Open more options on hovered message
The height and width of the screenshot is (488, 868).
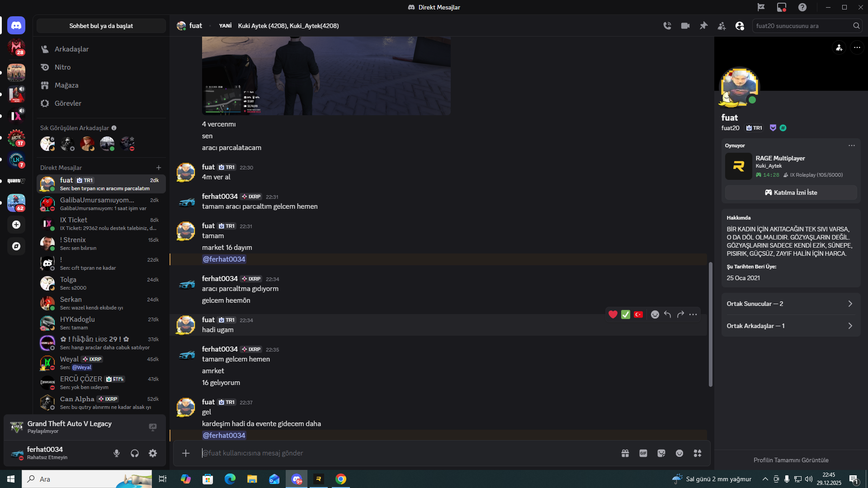click(x=693, y=314)
